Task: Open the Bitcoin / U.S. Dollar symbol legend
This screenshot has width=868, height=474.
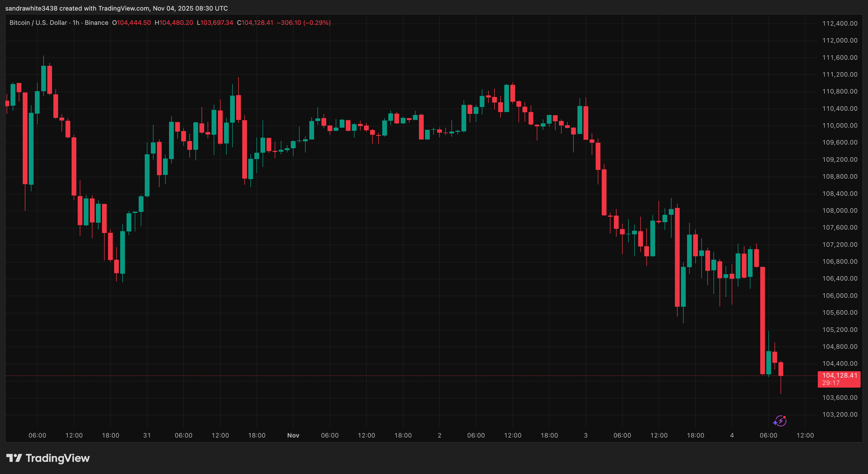Action: tap(38, 22)
